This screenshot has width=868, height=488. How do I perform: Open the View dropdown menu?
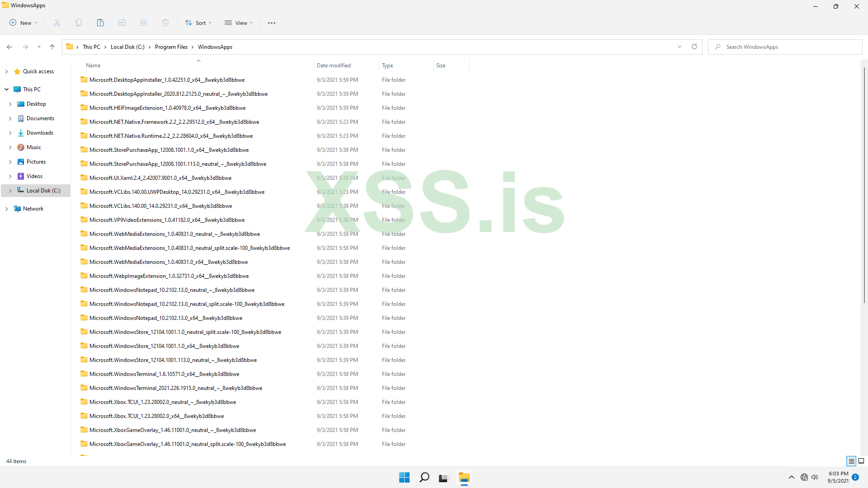coord(239,23)
